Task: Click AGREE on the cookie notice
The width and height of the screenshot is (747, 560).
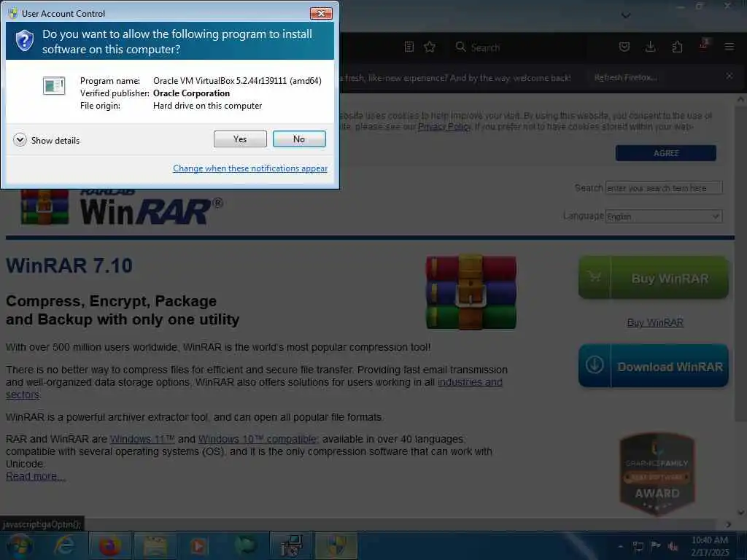Action: point(665,153)
